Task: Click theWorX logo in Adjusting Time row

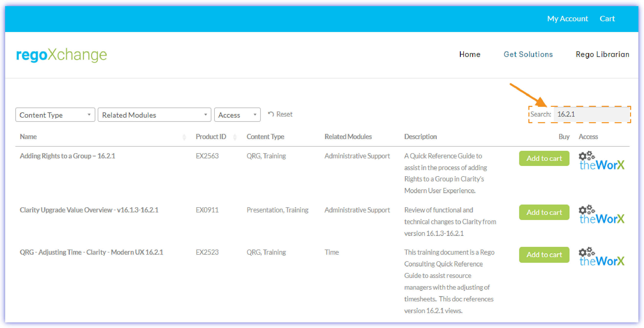Action: (x=601, y=257)
